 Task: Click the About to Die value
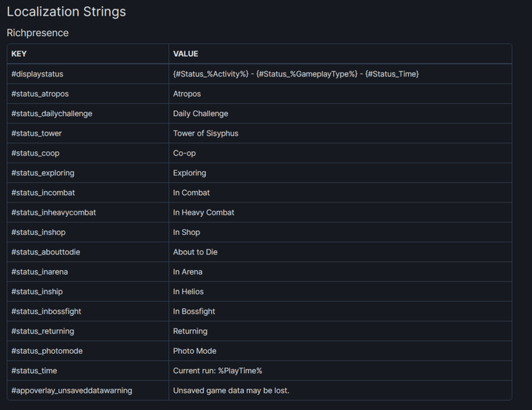point(195,252)
